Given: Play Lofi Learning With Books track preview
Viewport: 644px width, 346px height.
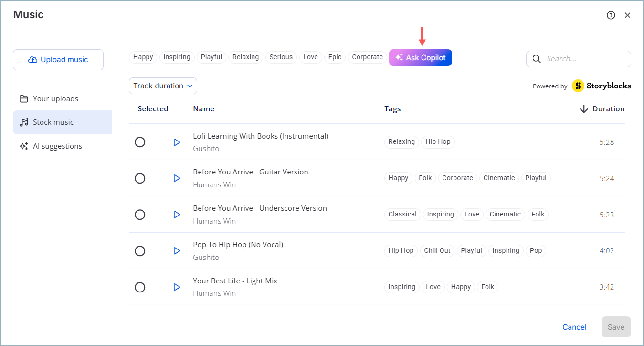Looking at the screenshot, I should coord(177,142).
